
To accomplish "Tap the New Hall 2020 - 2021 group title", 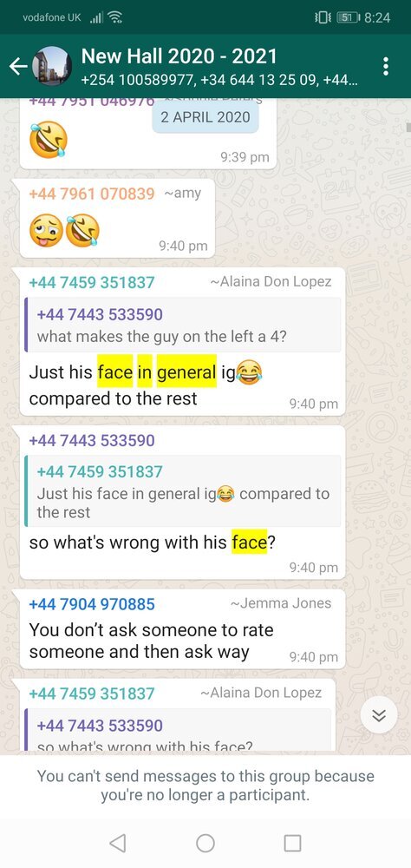I will point(179,56).
